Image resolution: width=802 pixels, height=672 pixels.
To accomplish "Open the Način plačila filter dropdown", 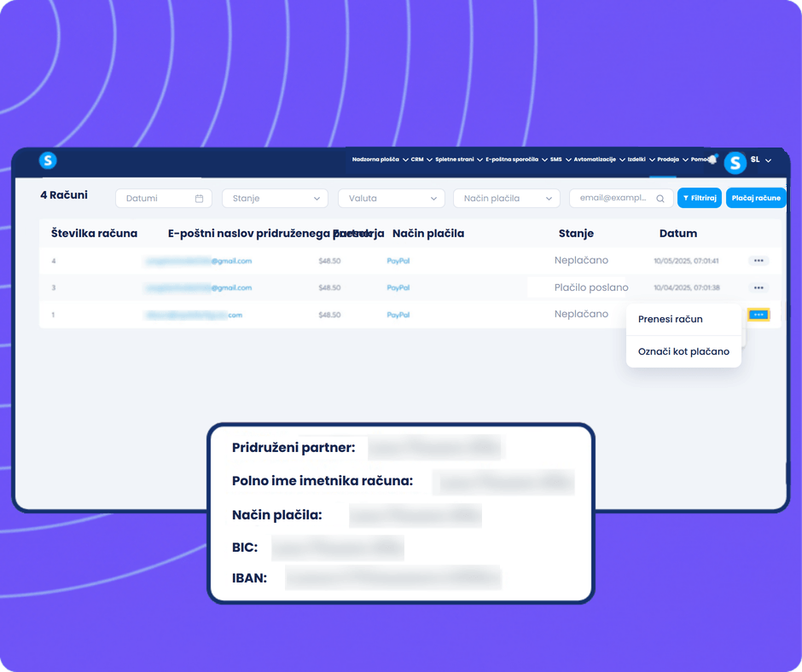I will coord(506,199).
